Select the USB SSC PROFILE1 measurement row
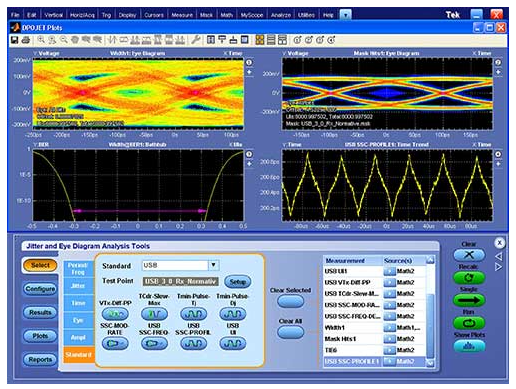 point(375,361)
